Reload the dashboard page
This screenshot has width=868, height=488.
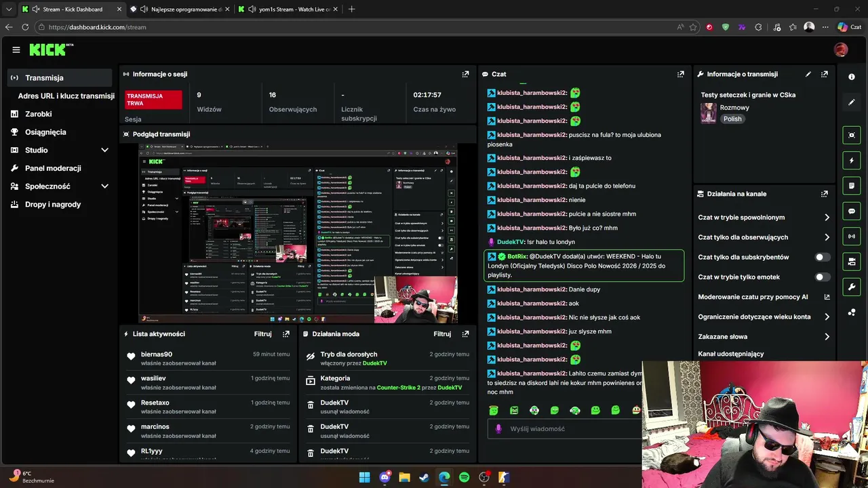pyautogui.click(x=25, y=27)
